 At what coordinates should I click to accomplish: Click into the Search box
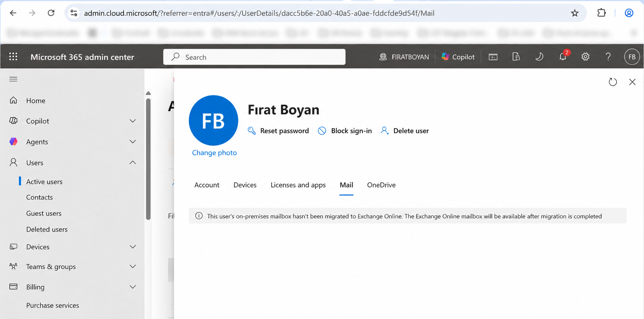click(254, 57)
